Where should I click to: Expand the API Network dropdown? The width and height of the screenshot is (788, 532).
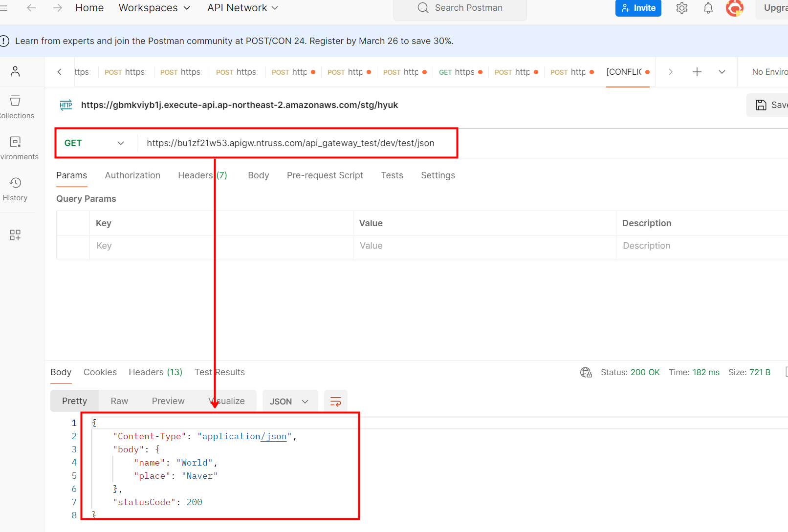pyautogui.click(x=242, y=8)
